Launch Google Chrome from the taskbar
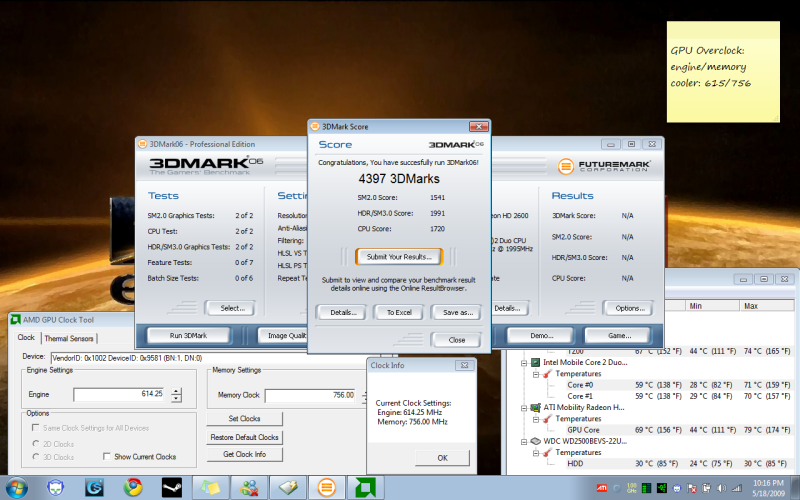Screen dimensions: 800x500 (x=133, y=488)
